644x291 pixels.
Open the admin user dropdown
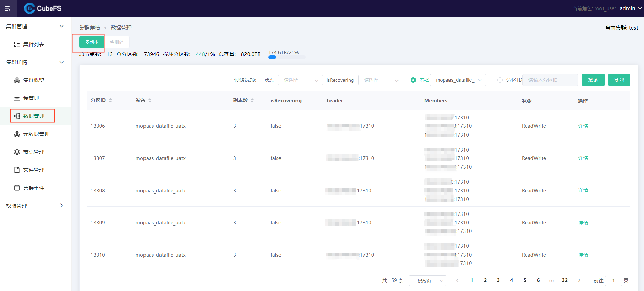click(630, 8)
